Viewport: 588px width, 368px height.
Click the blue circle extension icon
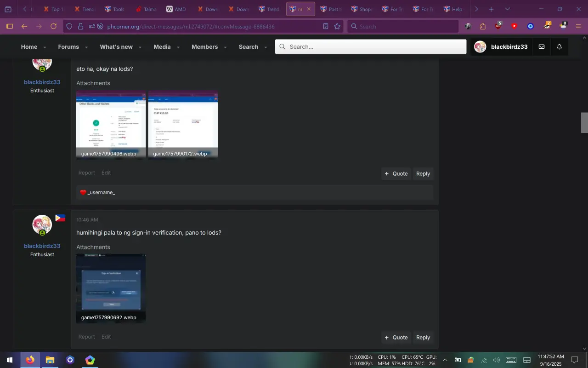(x=531, y=26)
